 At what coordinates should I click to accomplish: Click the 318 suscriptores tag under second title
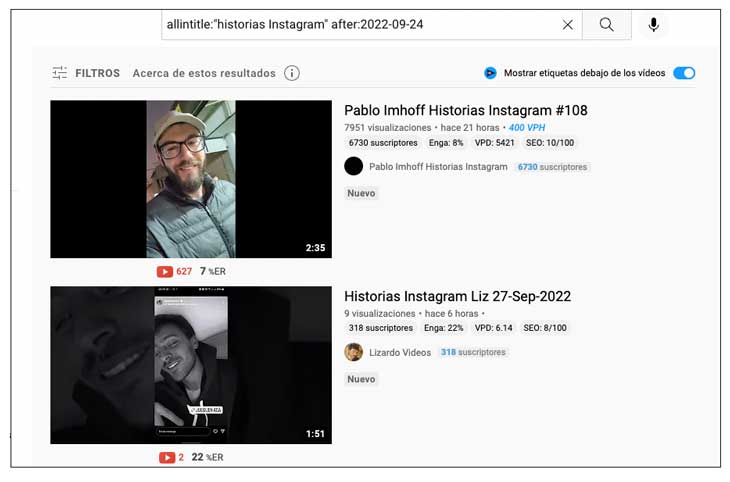coord(380,328)
